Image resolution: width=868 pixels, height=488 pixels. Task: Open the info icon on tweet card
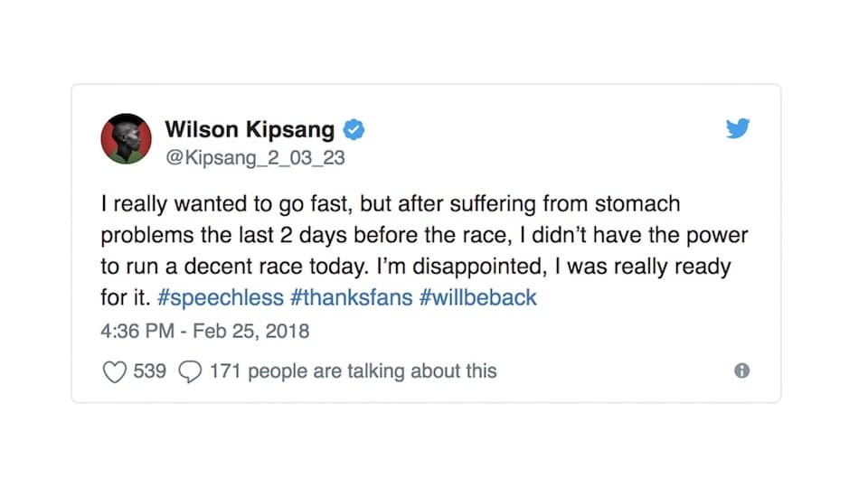click(x=741, y=371)
